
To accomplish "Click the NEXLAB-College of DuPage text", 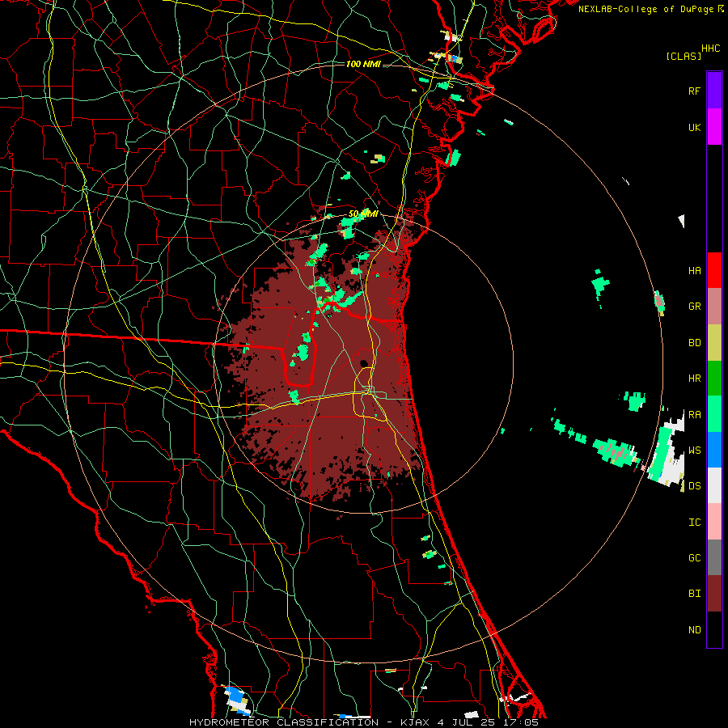I will (x=645, y=9).
